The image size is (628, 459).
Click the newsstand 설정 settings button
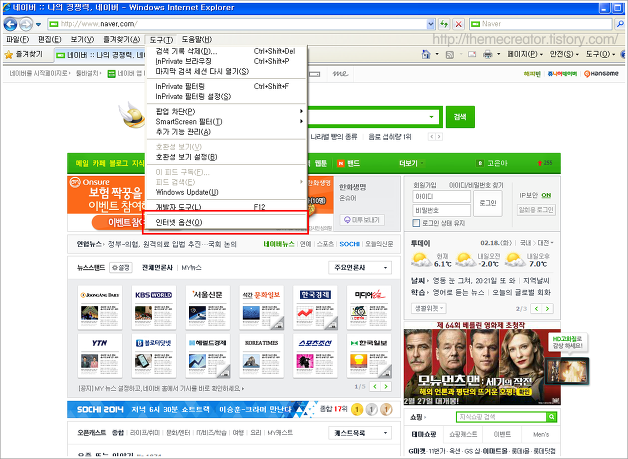click(x=121, y=268)
